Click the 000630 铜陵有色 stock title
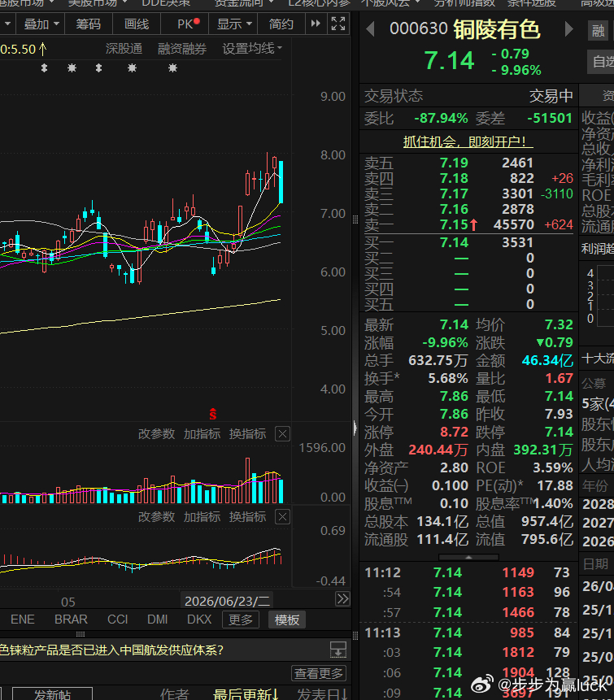 pyautogui.click(x=465, y=29)
